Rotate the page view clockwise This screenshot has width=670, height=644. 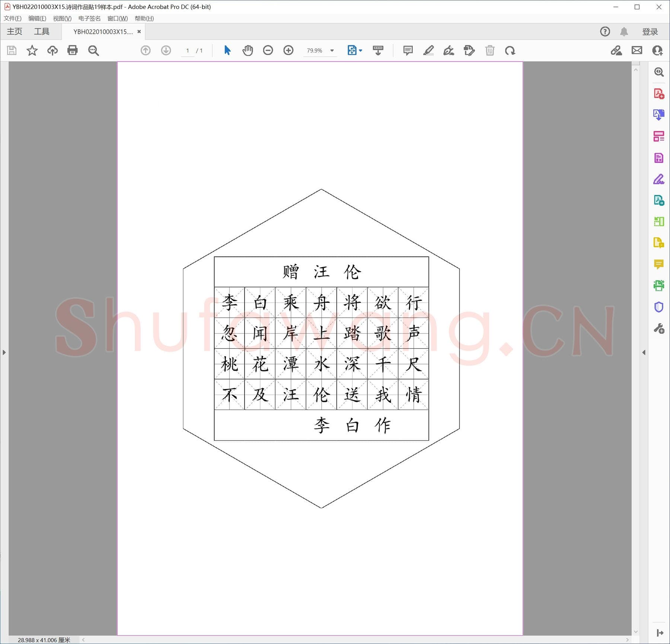pos(510,50)
